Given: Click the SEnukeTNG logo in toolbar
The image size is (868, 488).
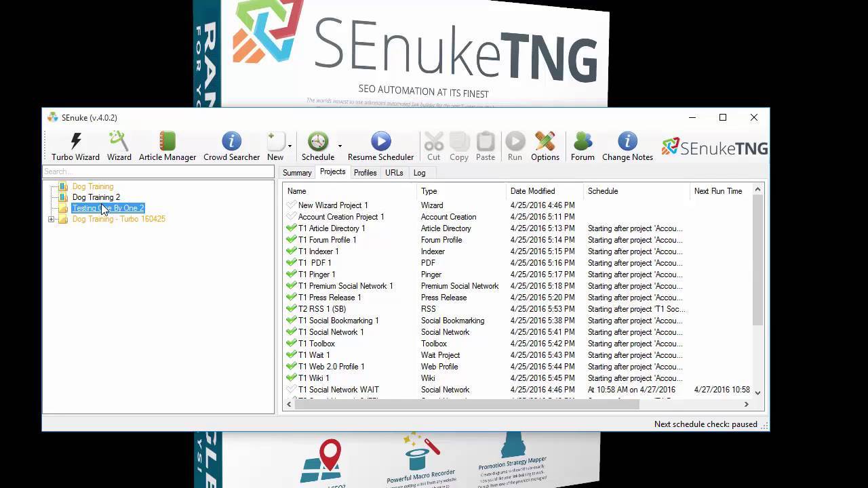Looking at the screenshot, I should [714, 146].
